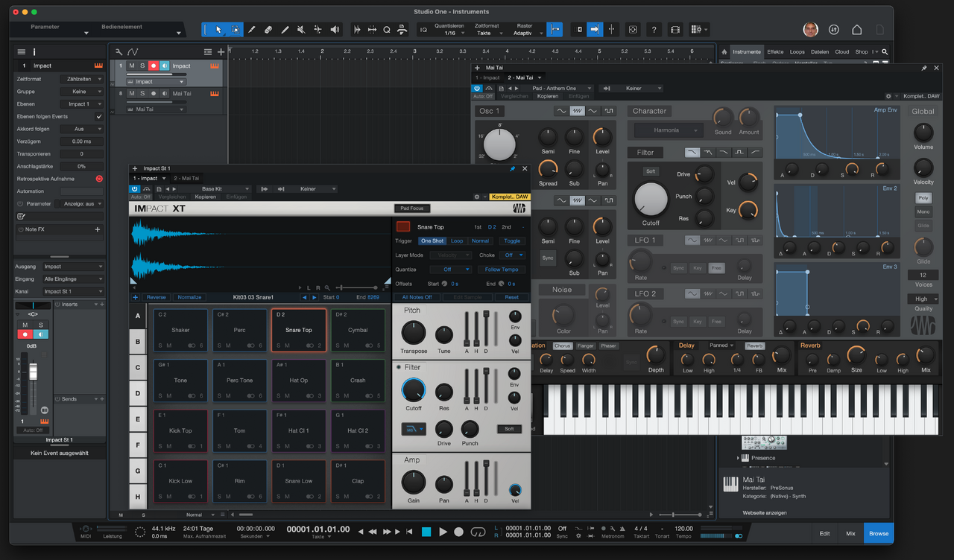This screenshot has height=560, width=954.
Task: Click the add track plus icon
Action: [221, 51]
